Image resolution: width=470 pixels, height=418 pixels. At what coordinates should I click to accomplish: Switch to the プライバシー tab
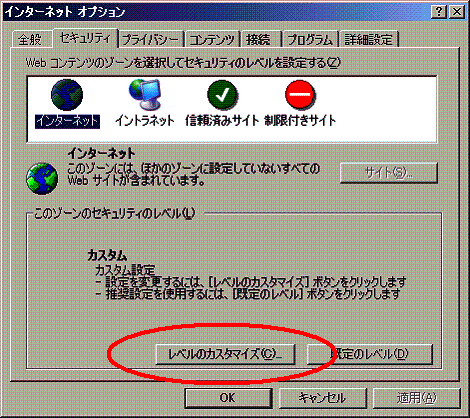click(x=151, y=40)
